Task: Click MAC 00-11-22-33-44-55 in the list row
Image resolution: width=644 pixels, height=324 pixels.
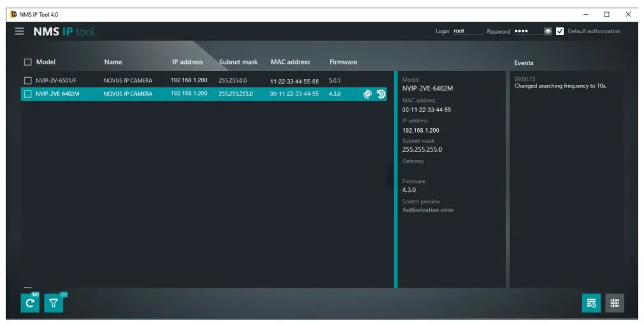Action: pyautogui.click(x=294, y=94)
